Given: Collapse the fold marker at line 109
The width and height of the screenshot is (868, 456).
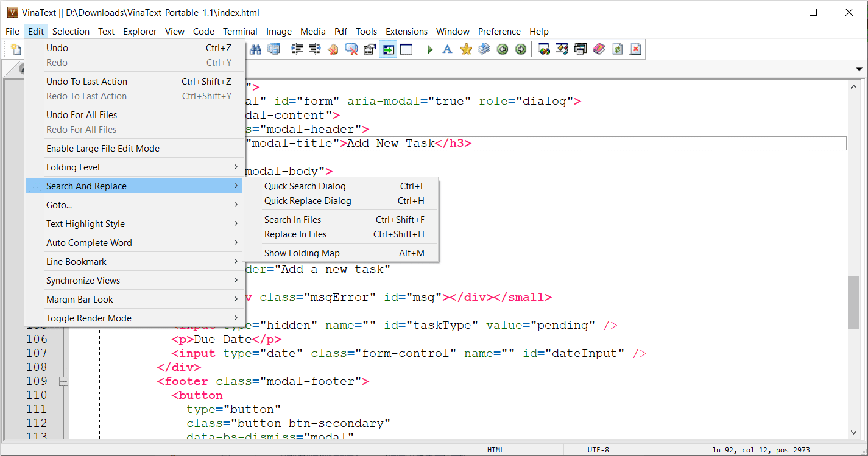Looking at the screenshot, I should pos(63,381).
